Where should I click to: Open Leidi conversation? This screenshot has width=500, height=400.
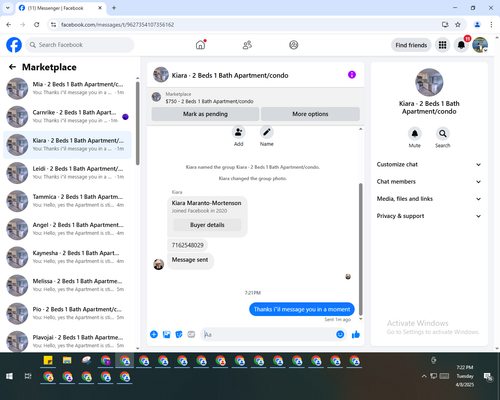(67, 173)
